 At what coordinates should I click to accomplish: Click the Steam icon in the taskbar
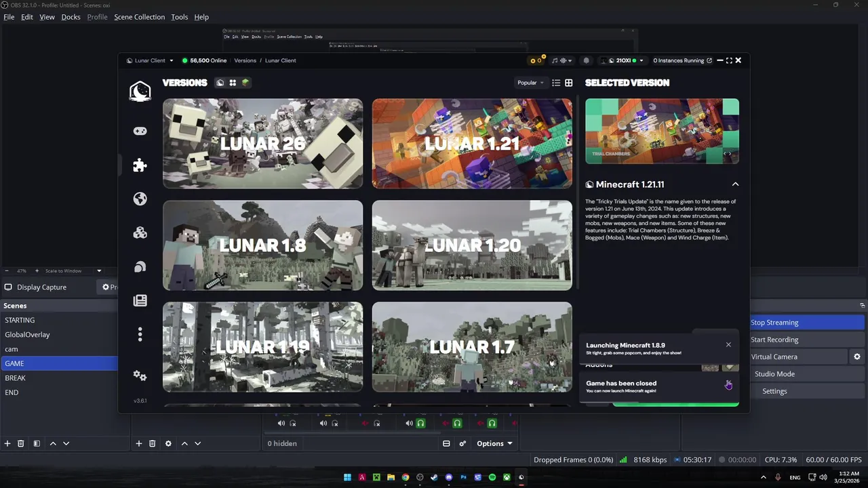pyautogui.click(x=435, y=477)
